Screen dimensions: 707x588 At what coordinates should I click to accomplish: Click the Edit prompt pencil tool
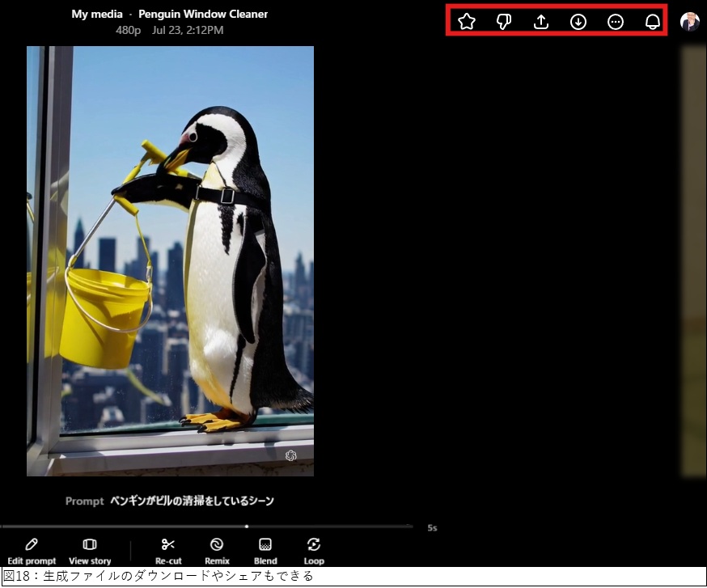[32, 550]
